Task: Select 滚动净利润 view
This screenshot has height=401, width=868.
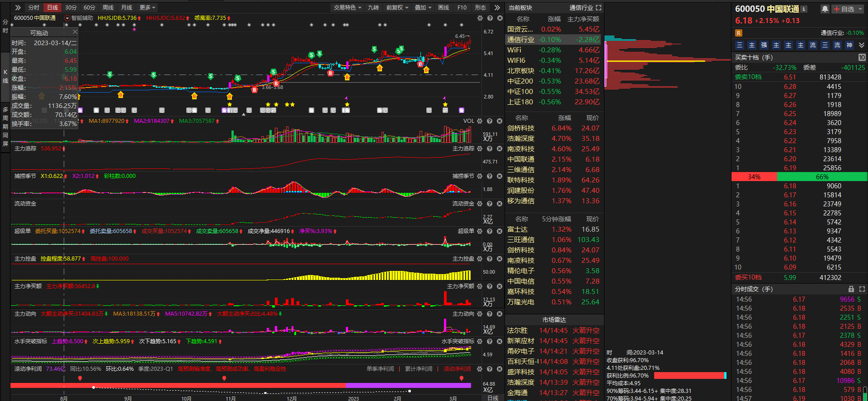Action: tap(457, 369)
